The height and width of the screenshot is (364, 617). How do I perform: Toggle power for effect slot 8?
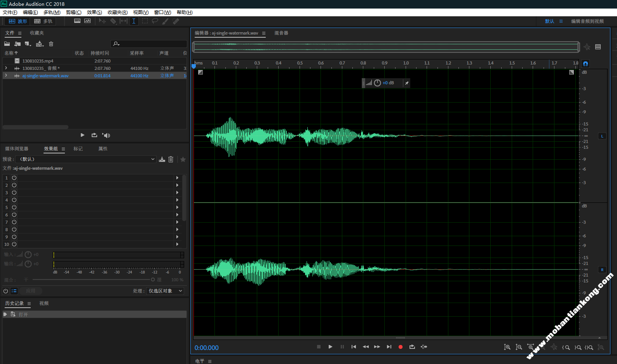[14, 229]
